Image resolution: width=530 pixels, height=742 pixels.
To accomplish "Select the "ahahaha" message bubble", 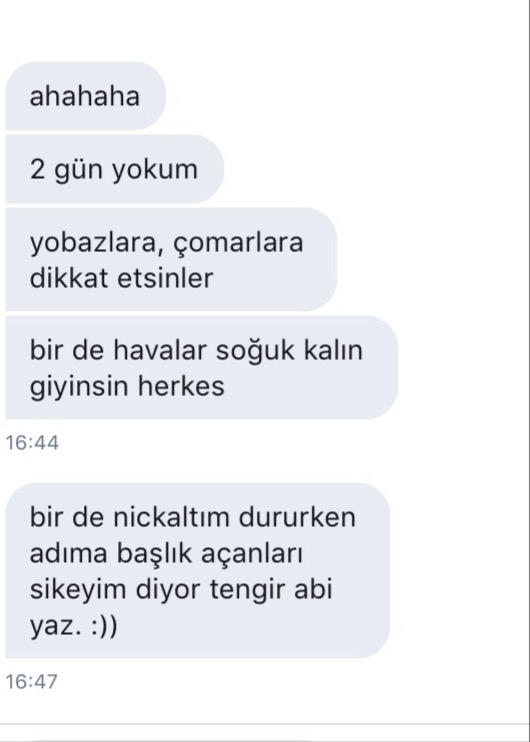I will pos(86,96).
